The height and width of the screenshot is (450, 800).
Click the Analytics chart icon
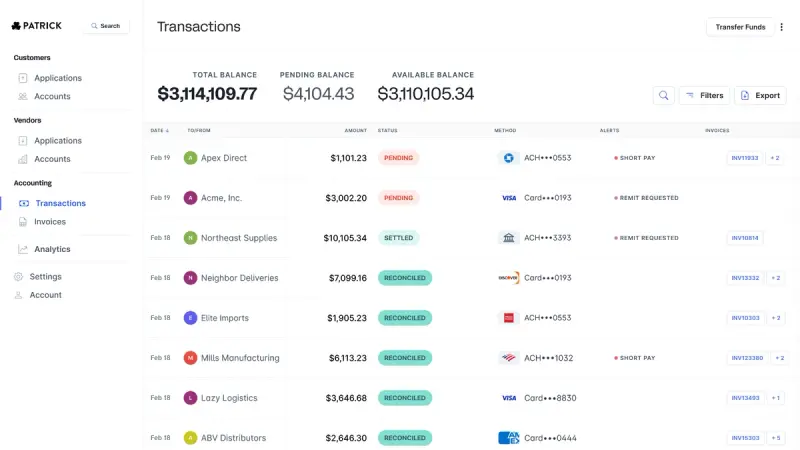coord(23,249)
